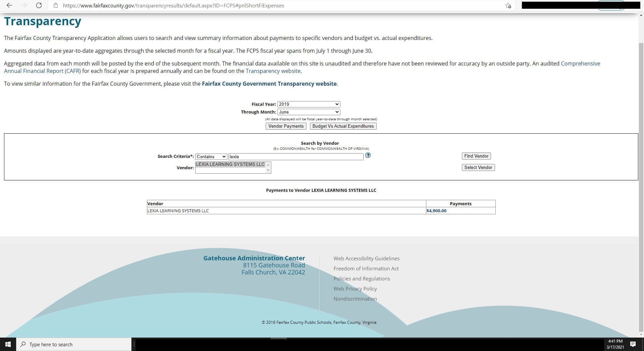Click the browser address bar URL

(173, 5)
